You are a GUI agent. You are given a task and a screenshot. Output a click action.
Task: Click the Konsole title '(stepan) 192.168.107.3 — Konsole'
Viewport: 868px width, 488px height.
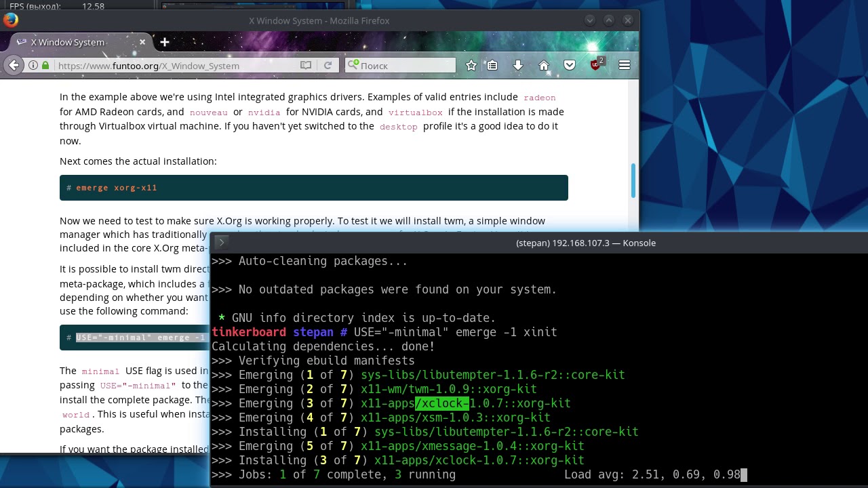point(586,243)
